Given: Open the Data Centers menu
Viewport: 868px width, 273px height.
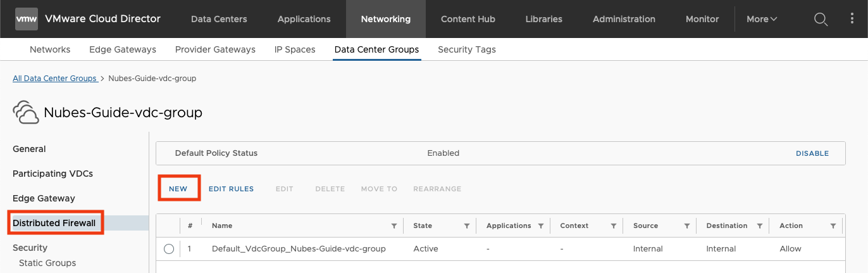Looking at the screenshot, I should point(219,19).
